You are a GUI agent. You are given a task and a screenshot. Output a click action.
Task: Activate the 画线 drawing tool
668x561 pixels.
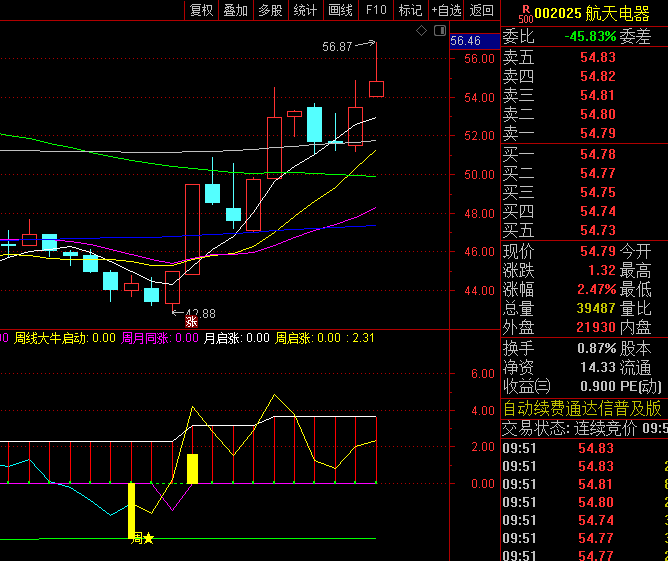click(340, 10)
